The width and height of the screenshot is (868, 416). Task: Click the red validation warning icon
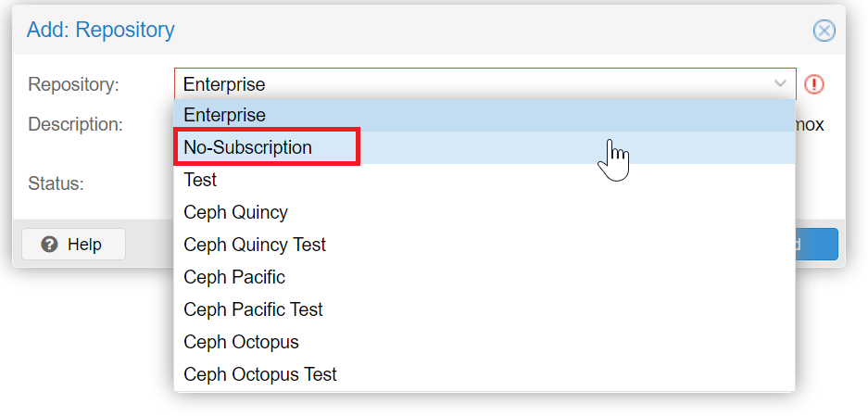click(813, 84)
